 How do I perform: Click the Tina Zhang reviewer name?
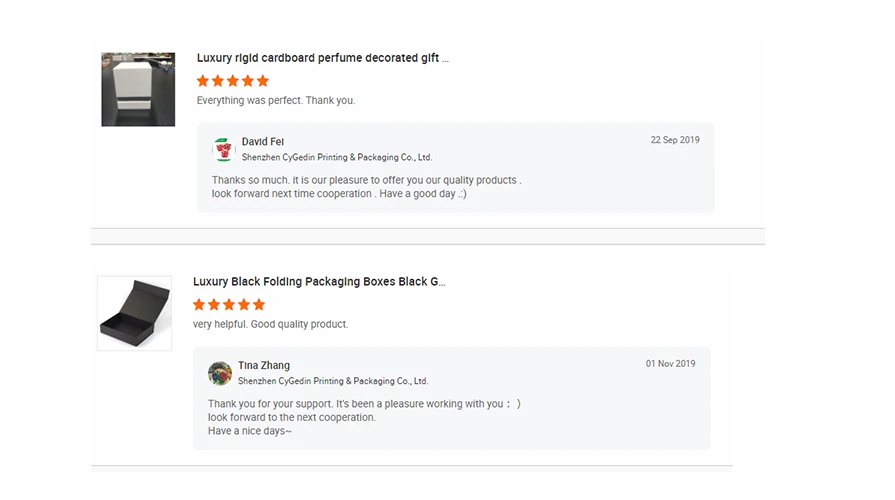264,366
